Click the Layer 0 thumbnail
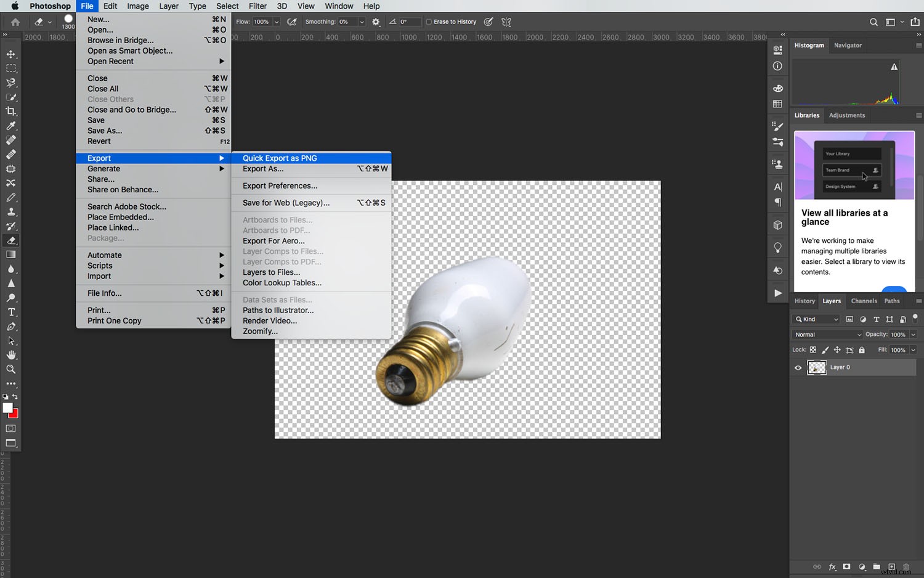This screenshot has height=578, width=924. coord(817,367)
